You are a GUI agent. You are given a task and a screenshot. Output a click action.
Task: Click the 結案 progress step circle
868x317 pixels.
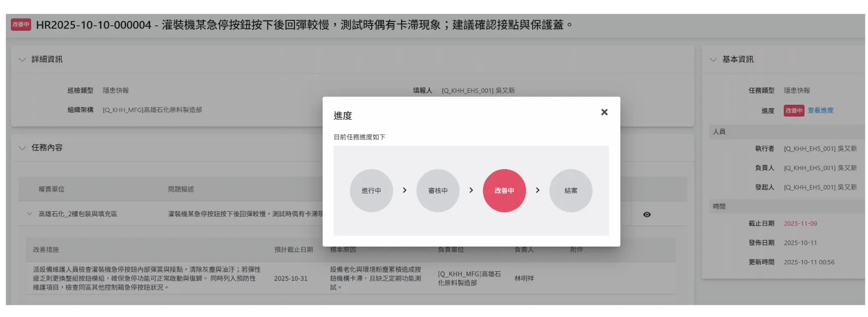(x=570, y=191)
